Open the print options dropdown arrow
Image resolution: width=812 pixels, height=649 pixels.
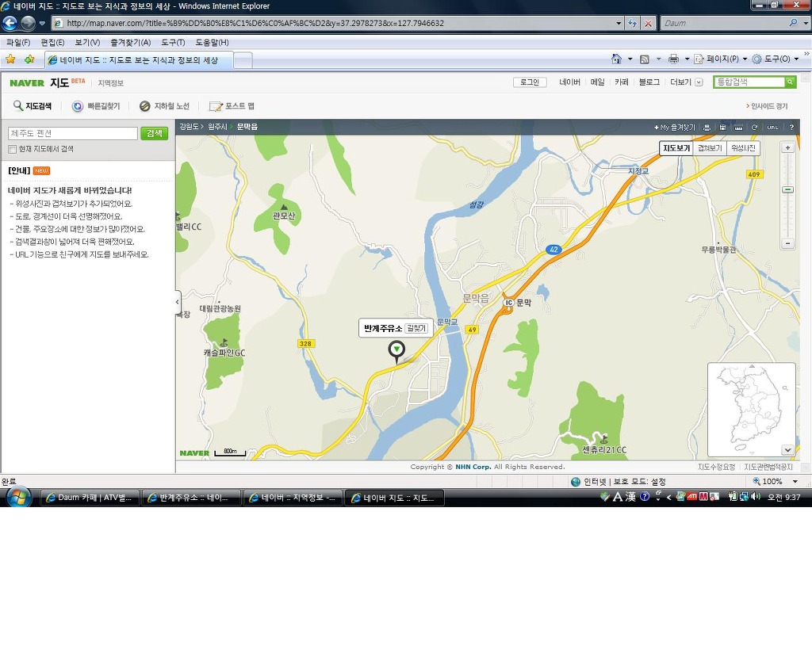pos(688,59)
